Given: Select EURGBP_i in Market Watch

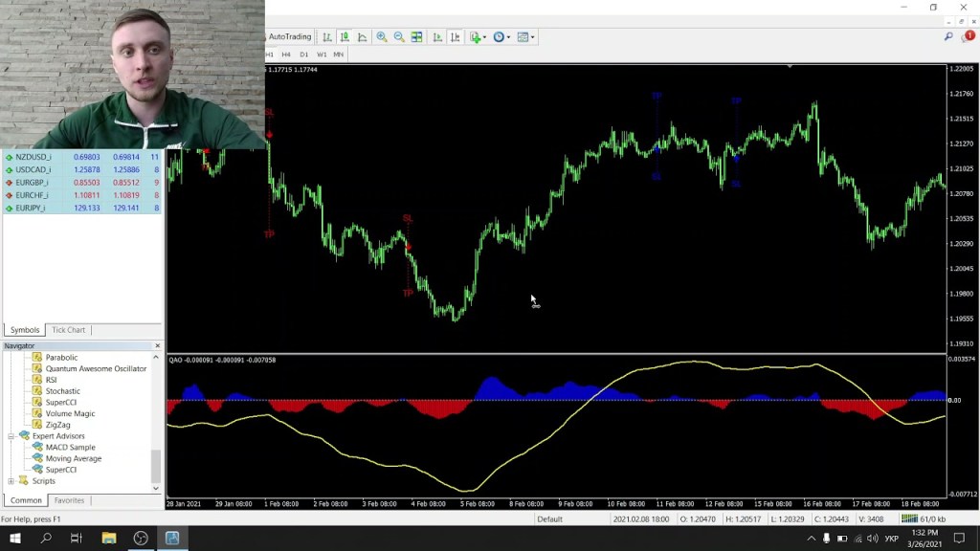Looking at the screenshot, I should [x=32, y=182].
